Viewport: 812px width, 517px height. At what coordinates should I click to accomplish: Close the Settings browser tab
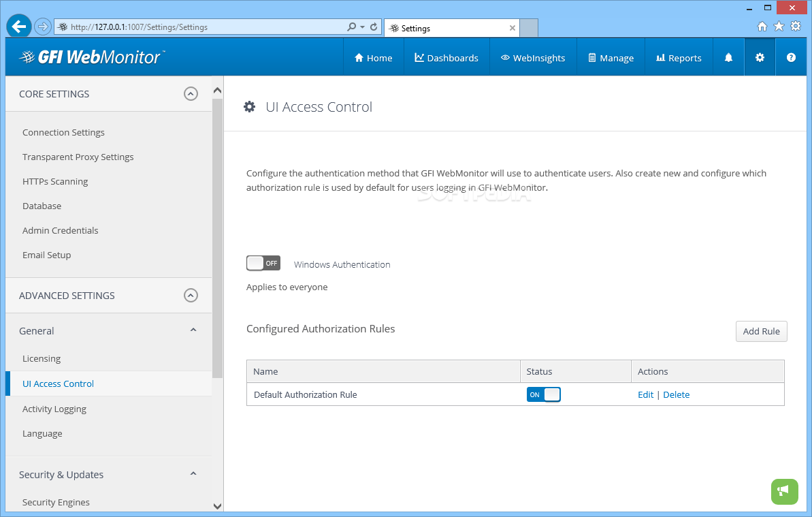512,28
